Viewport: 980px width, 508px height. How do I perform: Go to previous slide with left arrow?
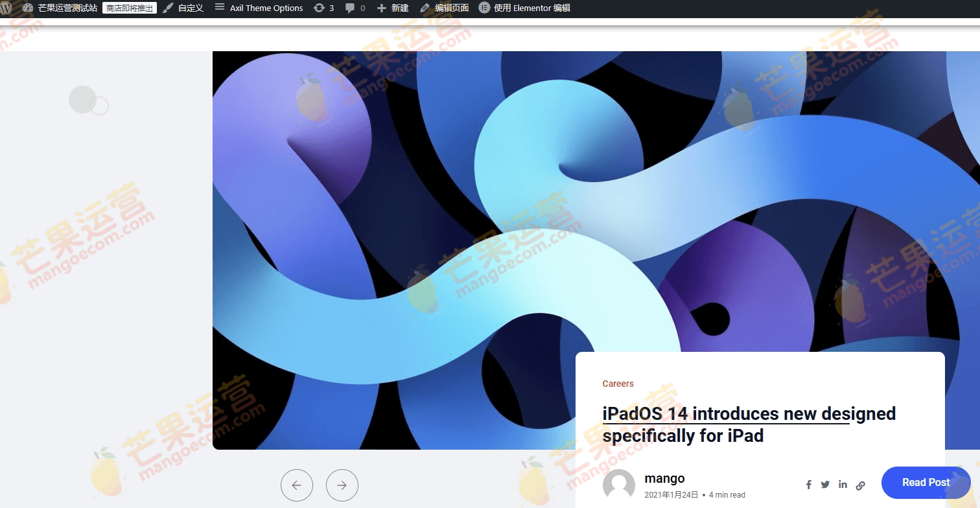pyautogui.click(x=297, y=485)
